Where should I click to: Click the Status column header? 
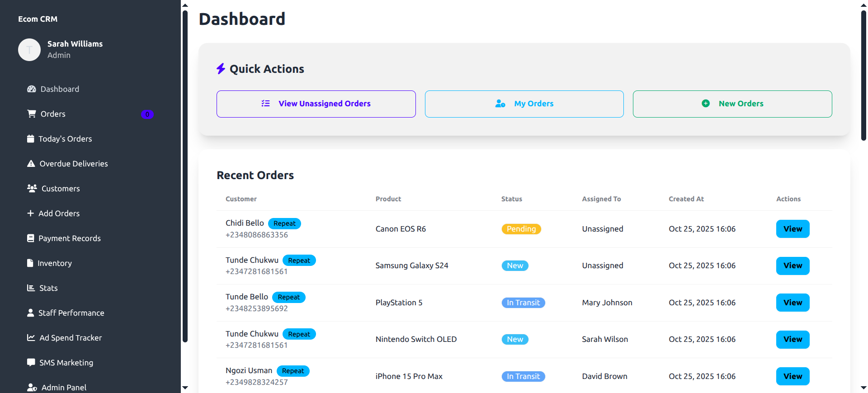coord(511,199)
